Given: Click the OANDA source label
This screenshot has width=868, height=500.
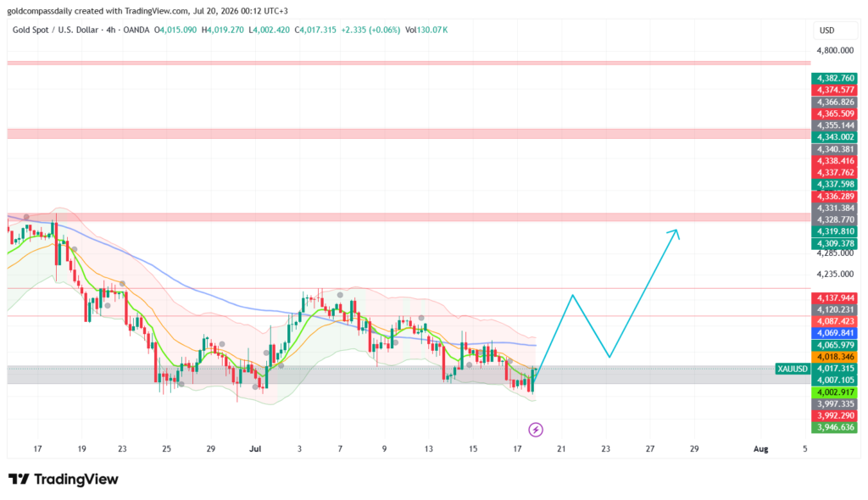Looking at the screenshot, I should (x=136, y=30).
